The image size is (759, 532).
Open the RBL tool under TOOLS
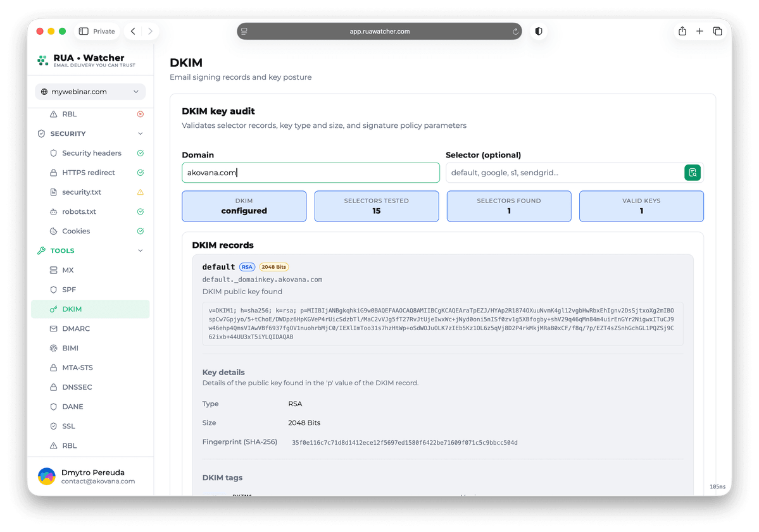[90, 445]
